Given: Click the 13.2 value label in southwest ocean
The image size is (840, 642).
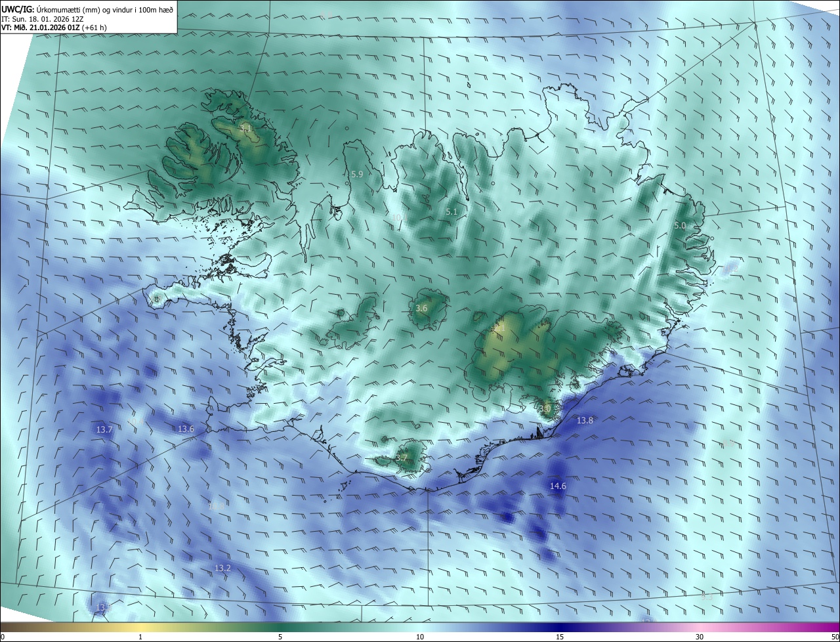Looking at the screenshot, I should click(x=222, y=568).
